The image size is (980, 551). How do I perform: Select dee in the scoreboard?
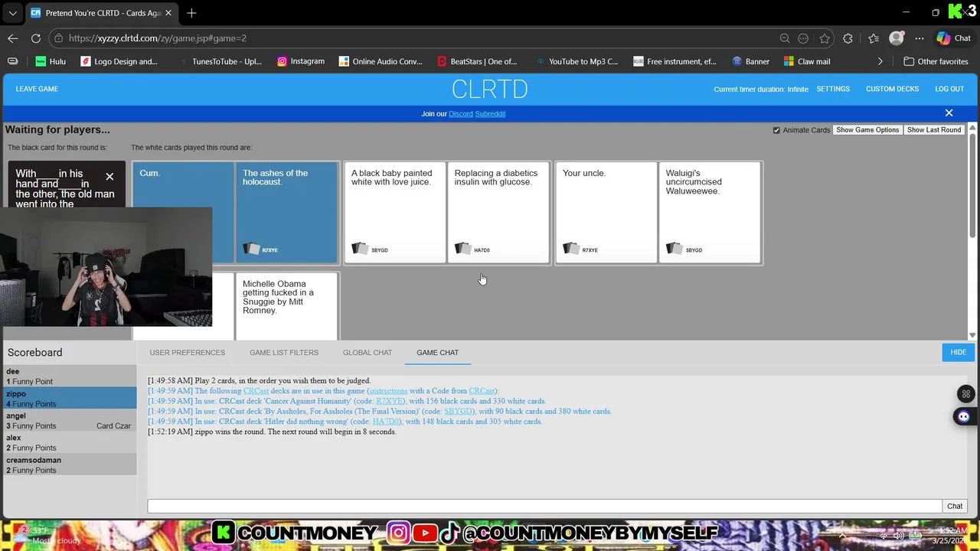click(x=69, y=377)
